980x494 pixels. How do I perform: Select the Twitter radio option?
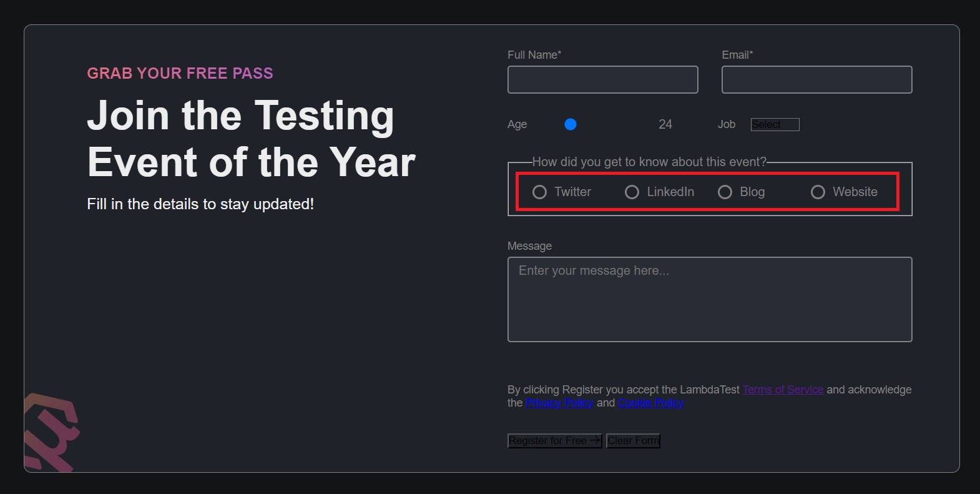pos(540,192)
